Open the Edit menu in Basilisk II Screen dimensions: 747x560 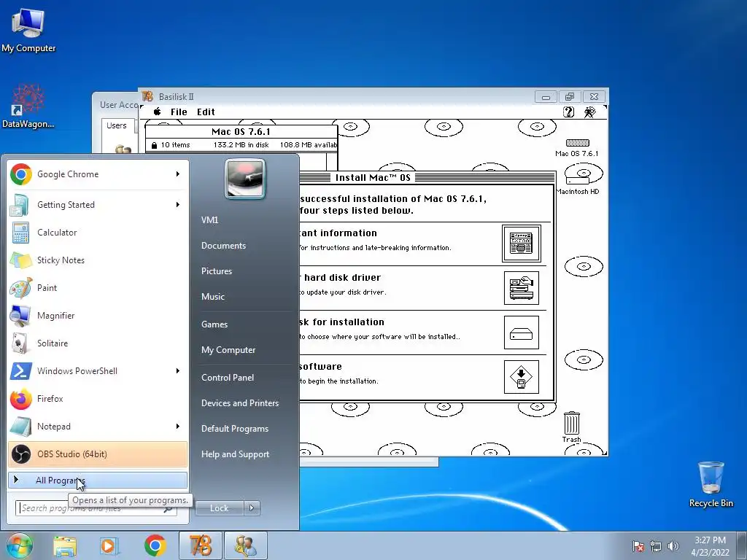(206, 112)
